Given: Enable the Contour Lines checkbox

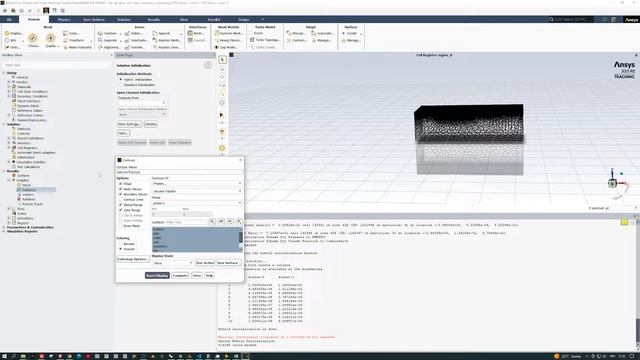Looking at the screenshot, I should [121, 200].
